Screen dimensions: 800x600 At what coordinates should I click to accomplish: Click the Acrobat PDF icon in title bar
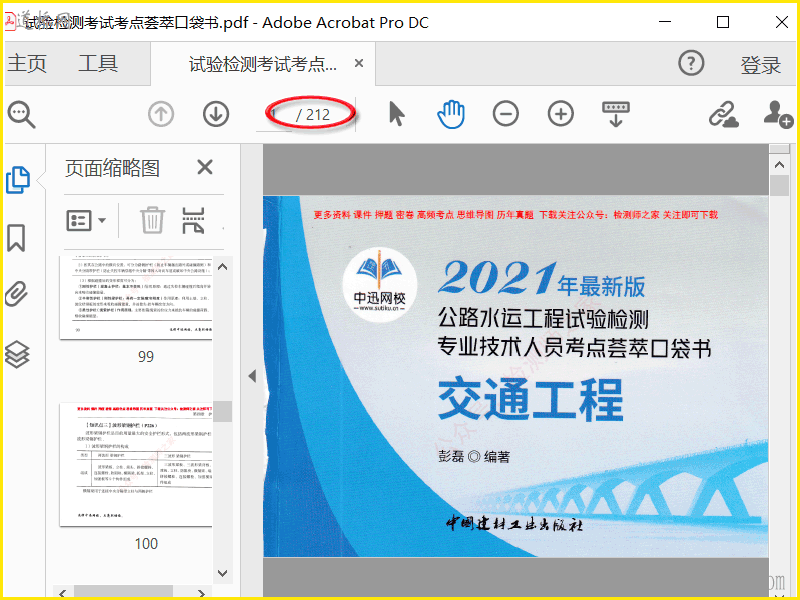(x=9, y=21)
